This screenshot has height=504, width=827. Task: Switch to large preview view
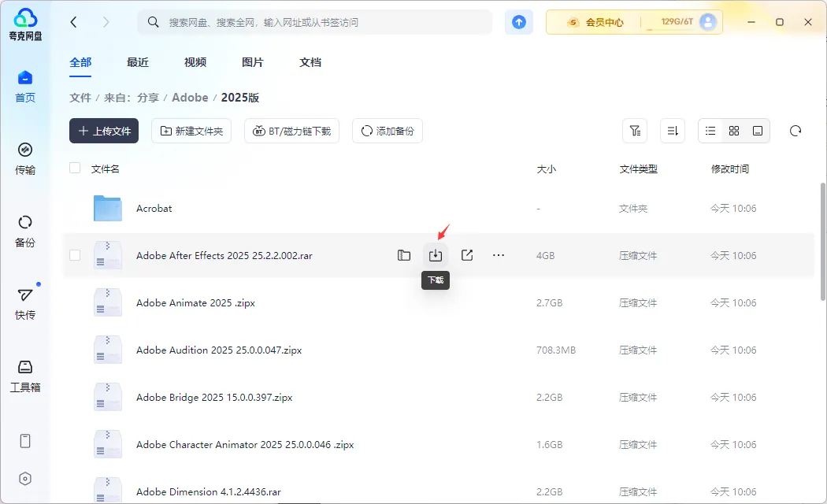click(758, 131)
